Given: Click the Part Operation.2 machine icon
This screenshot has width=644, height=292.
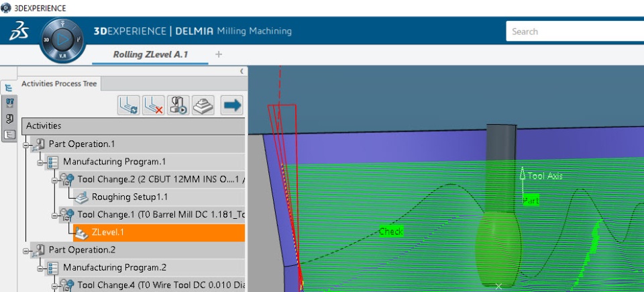Looking at the screenshot, I should (x=39, y=250).
